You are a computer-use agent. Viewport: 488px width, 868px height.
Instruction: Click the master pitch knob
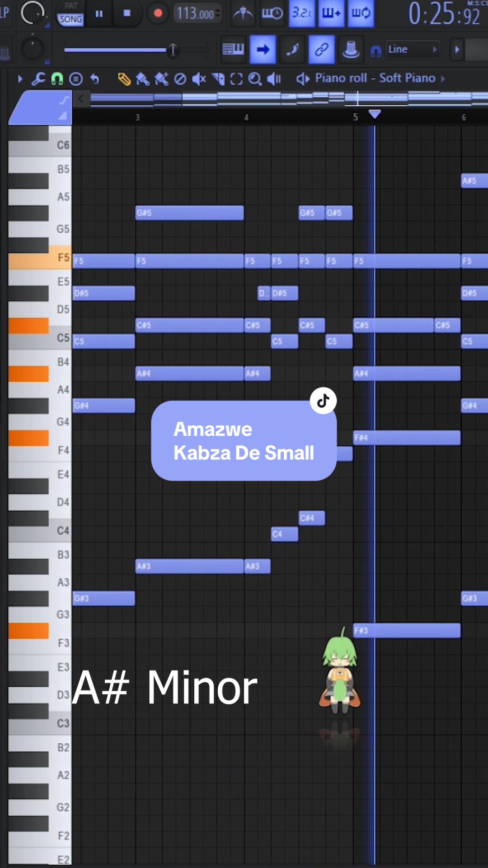33,49
